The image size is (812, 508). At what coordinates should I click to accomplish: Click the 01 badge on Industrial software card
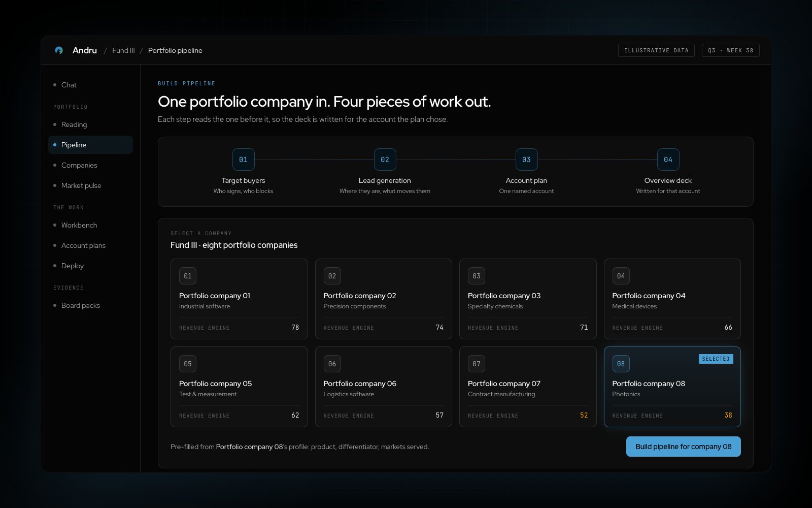click(x=188, y=276)
